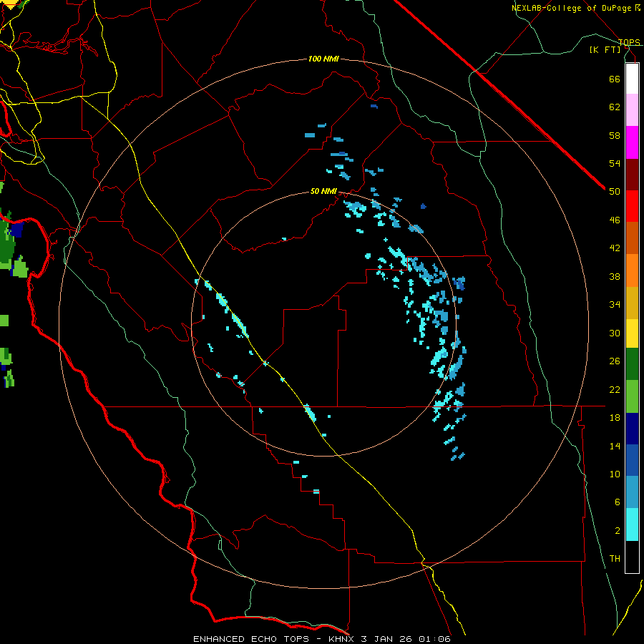Click the 'TOPS' legend title
The image size is (644, 644).
[x=629, y=42]
